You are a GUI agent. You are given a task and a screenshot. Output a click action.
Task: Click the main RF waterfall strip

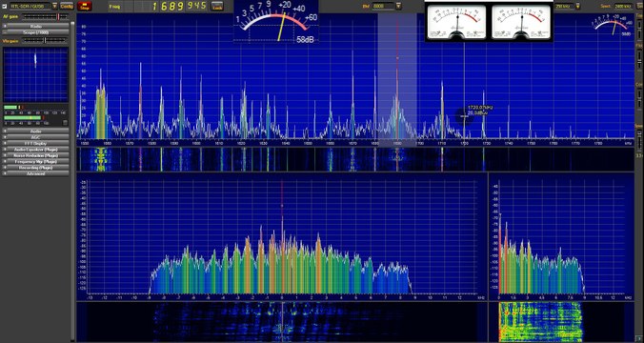coord(355,159)
